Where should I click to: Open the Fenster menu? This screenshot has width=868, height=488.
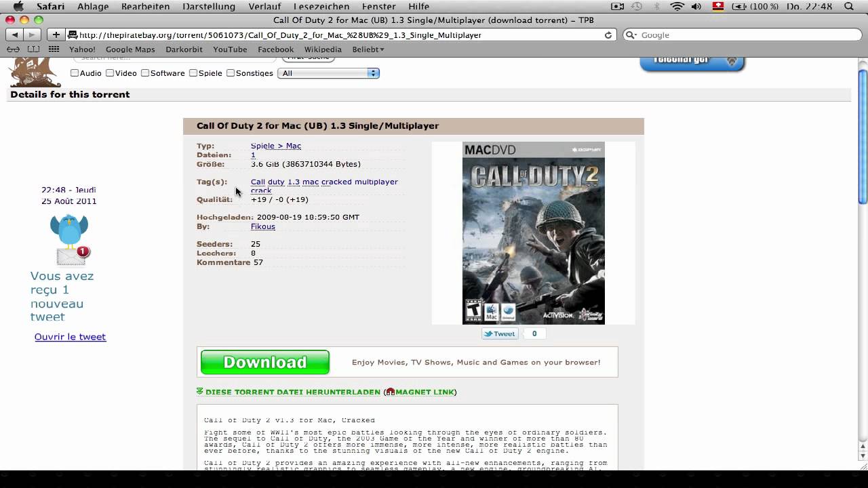[x=379, y=6]
